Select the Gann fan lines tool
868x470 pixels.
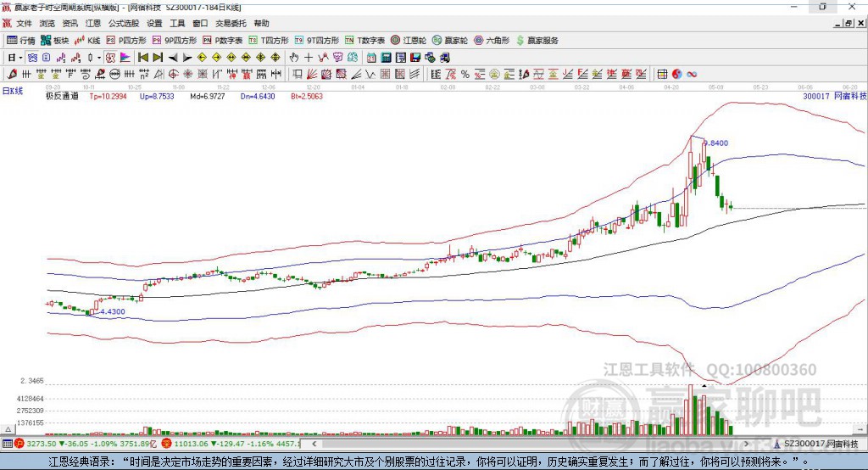coord(312,75)
